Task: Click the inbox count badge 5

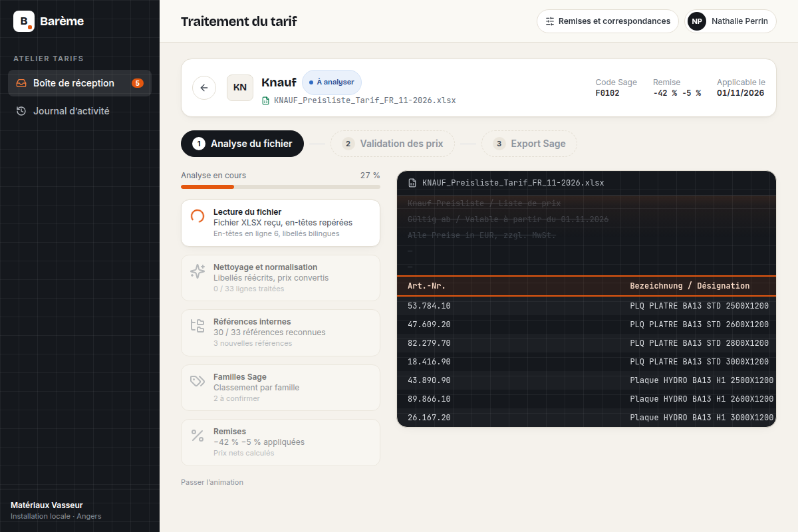Action: point(138,83)
